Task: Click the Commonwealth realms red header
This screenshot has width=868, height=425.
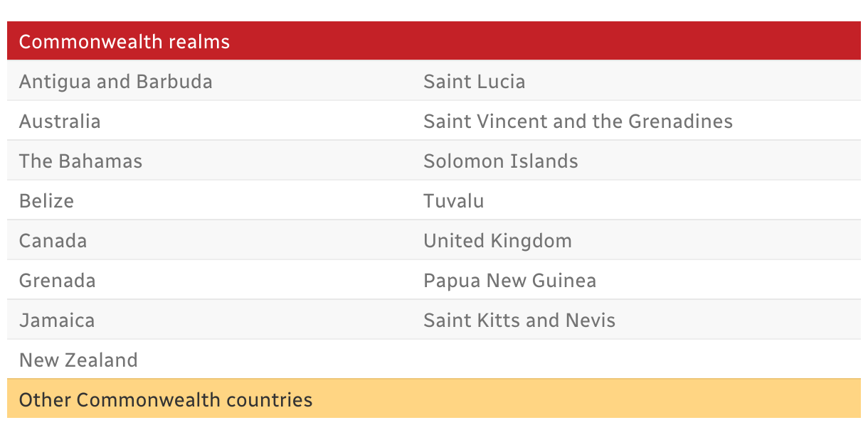Action: (434, 41)
